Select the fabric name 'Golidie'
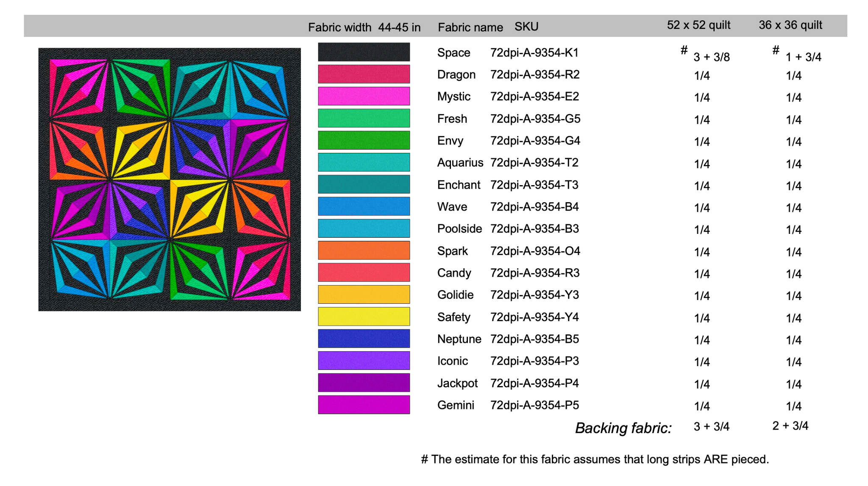This screenshot has width=868, height=486. [455, 295]
